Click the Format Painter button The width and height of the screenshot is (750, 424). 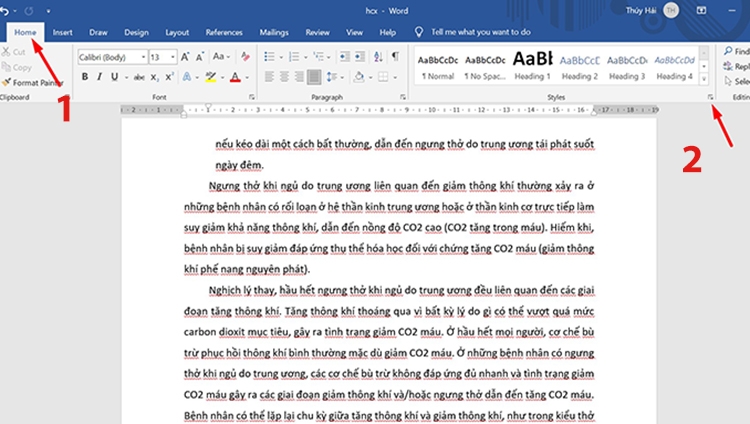[33, 83]
